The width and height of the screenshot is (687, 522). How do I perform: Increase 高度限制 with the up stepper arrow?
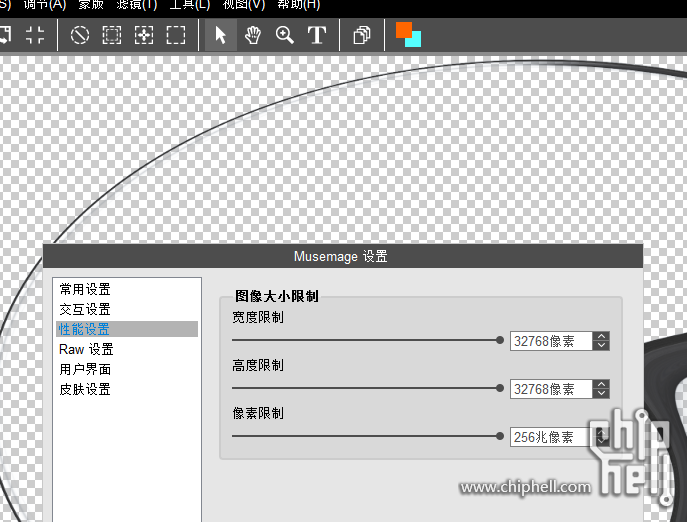tap(601, 384)
